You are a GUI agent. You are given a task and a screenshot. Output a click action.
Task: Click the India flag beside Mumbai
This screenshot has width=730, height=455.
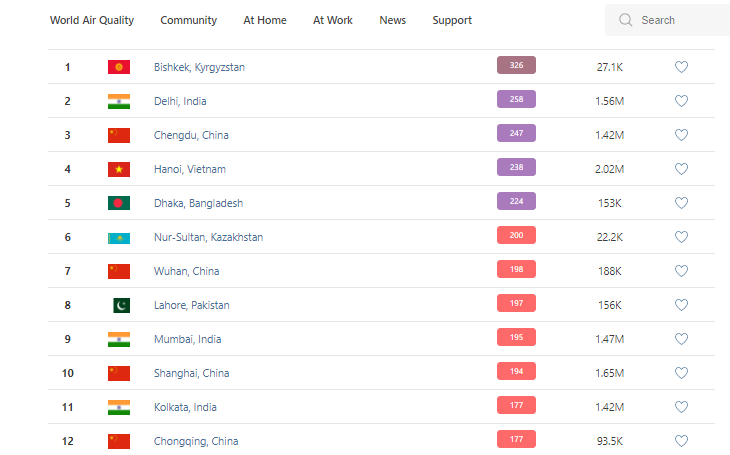(119, 339)
